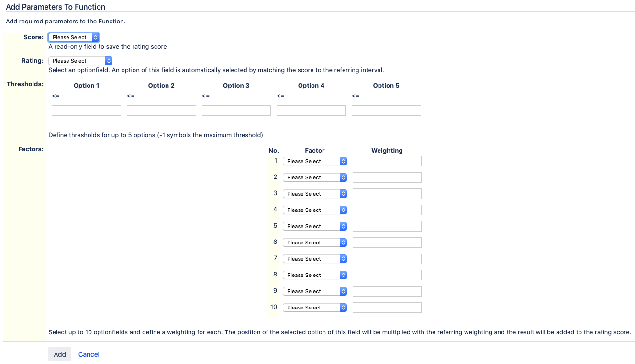Click the Add button

pyautogui.click(x=60, y=354)
